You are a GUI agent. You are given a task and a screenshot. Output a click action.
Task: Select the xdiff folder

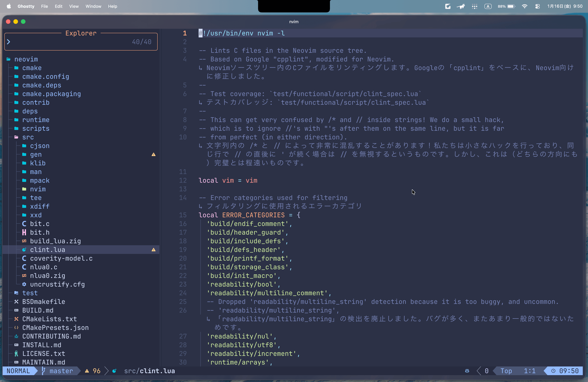(40, 206)
